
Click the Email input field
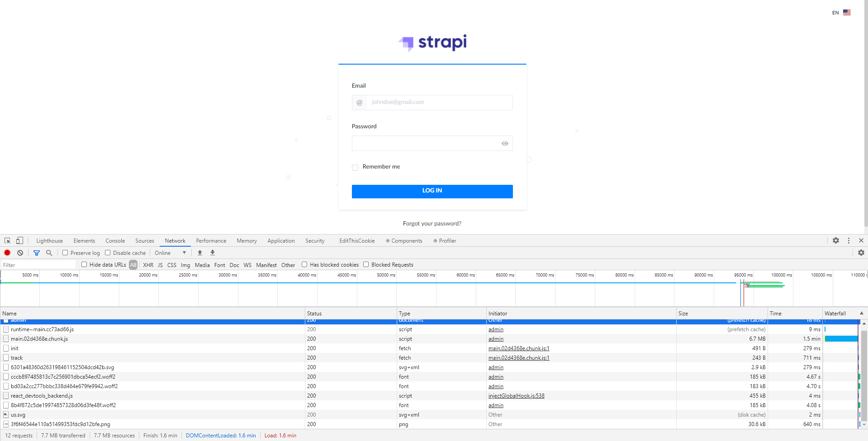[432, 103]
